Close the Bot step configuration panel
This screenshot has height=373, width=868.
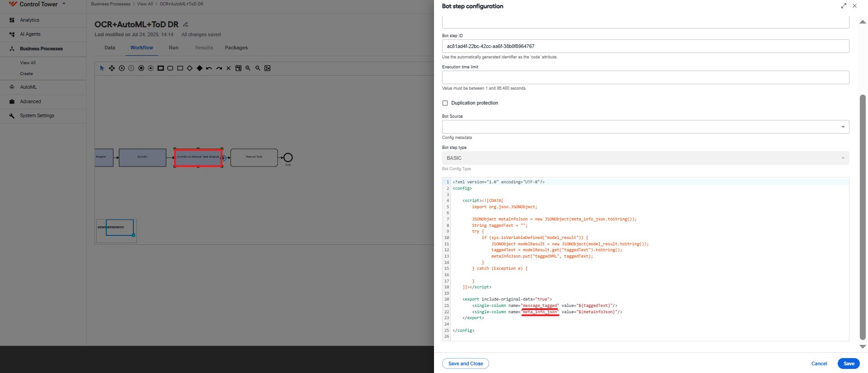[x=854, y=6]
